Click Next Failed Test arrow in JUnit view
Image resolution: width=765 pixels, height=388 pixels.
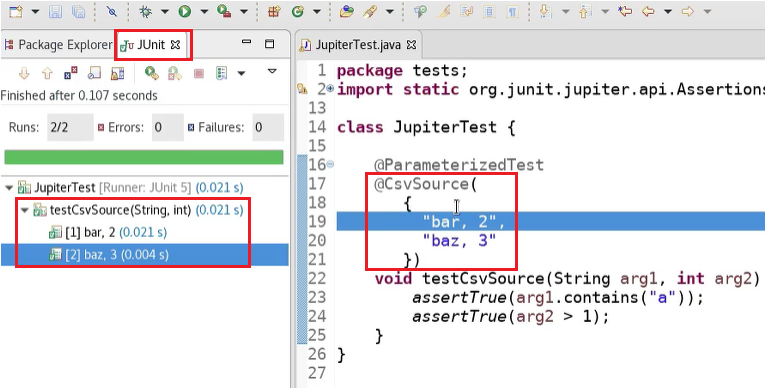pos(24,73)
